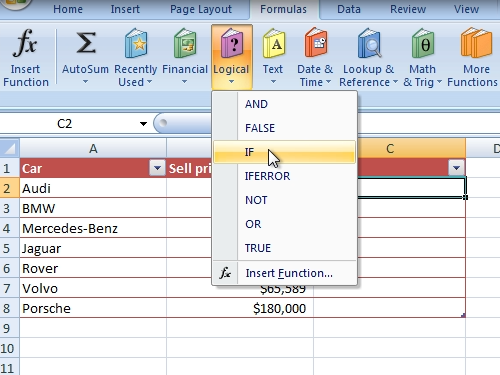The height and width of the screenshot is (375, 500).
Task: Expand the Financial dropdown arrow
Action: [x=184, y=82]
